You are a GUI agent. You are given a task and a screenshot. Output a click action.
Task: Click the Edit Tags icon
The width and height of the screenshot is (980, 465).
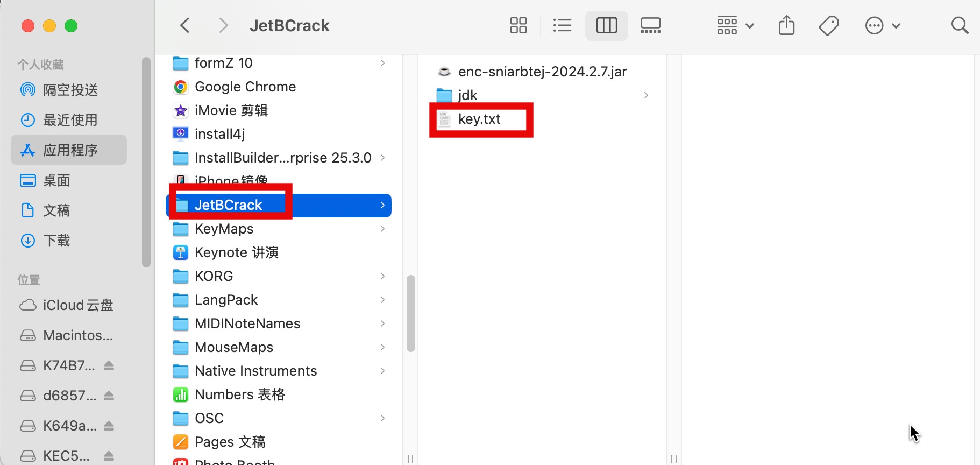click(828, 25)
